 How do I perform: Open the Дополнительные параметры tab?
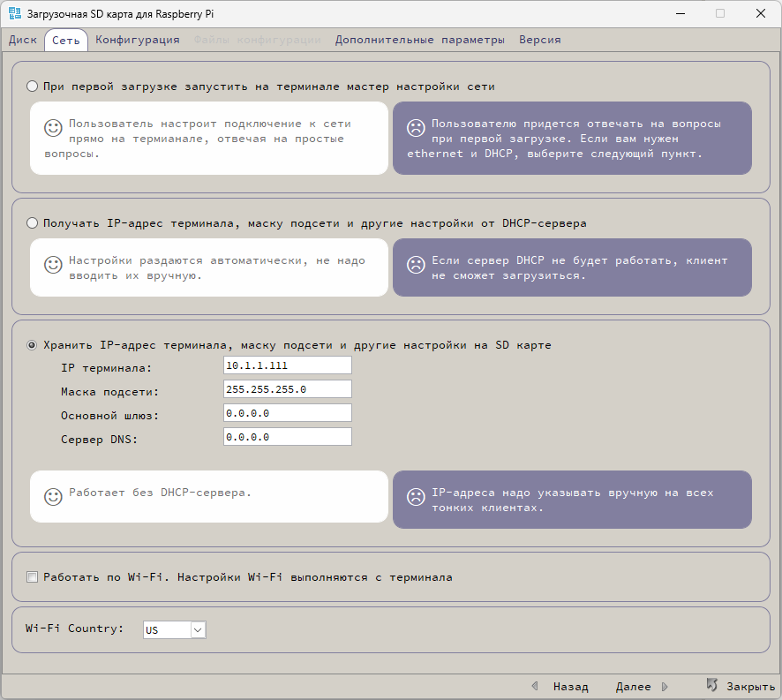tap(419, 40)
